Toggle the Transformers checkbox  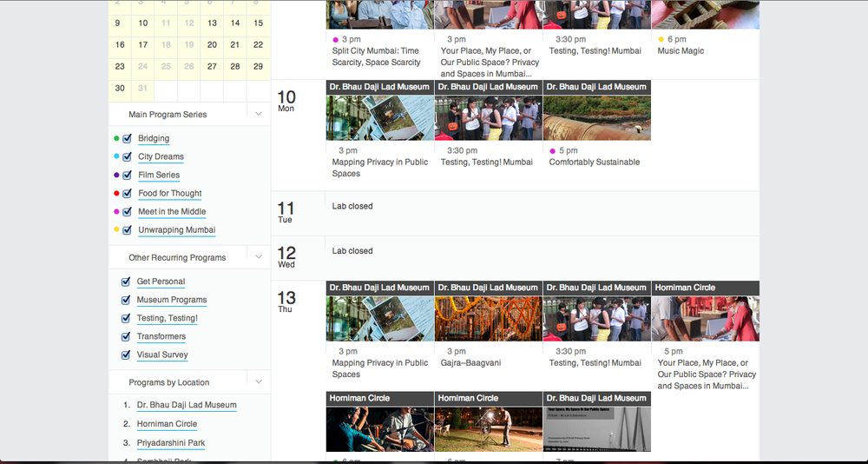126,336
